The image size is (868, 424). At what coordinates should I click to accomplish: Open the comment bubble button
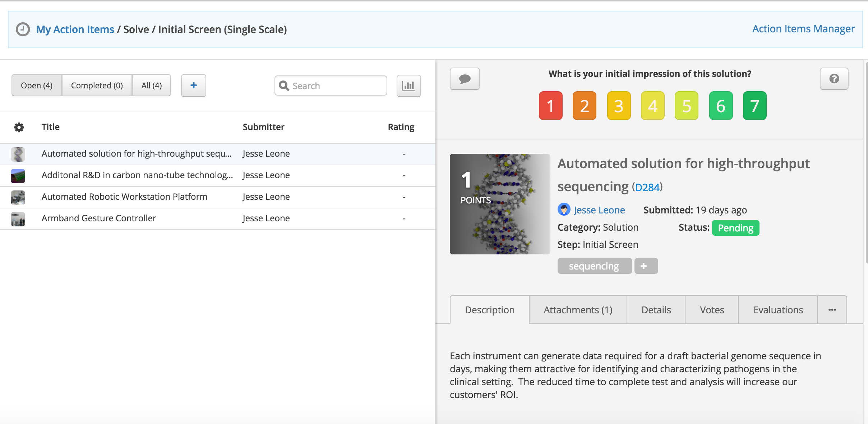click(x=465, y=79)
